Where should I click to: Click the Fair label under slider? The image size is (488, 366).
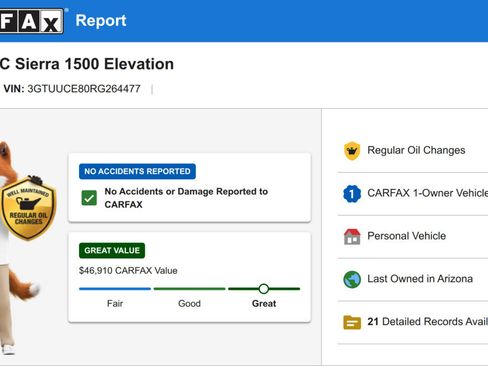[x=115, y=304]
